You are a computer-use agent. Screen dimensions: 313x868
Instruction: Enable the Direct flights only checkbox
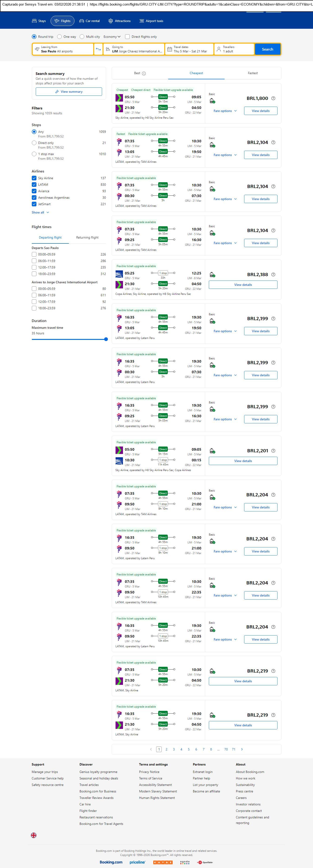point(127,37)
